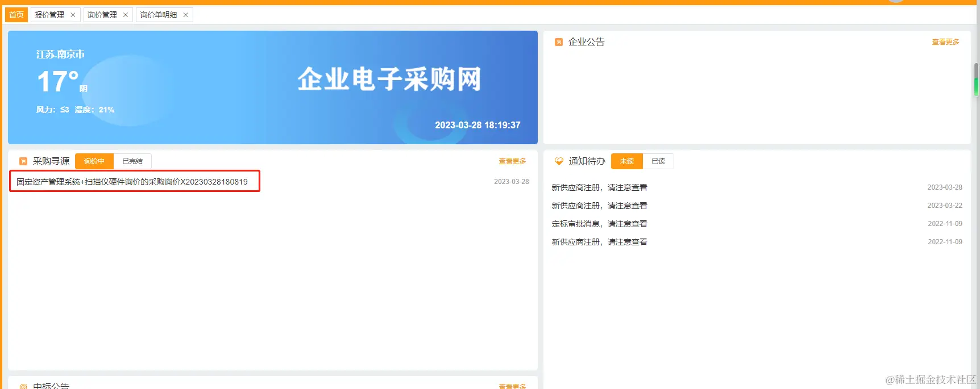Open the 报价管理 tab
The height and width of the screenshot is (389, 980).
pos(49,15)
